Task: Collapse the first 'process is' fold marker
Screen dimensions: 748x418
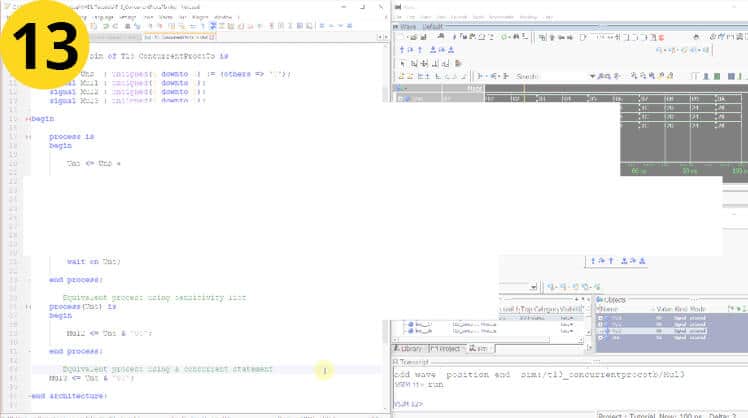Action: pyautogui.click(x=28, y=137)
